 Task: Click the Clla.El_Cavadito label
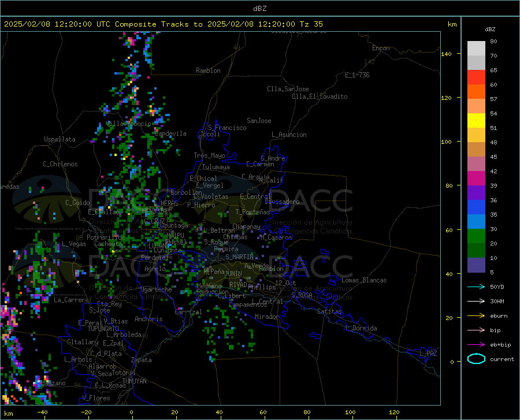tap(320, 96)
